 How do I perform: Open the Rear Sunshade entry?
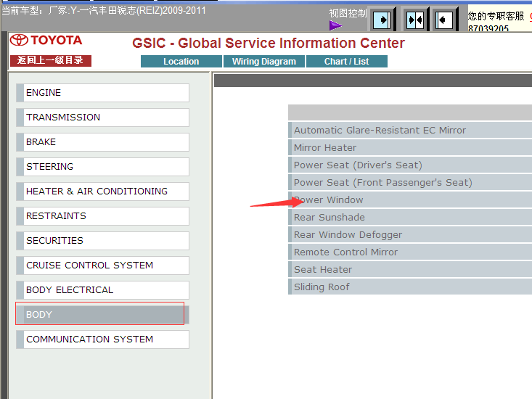coord(410,218)
